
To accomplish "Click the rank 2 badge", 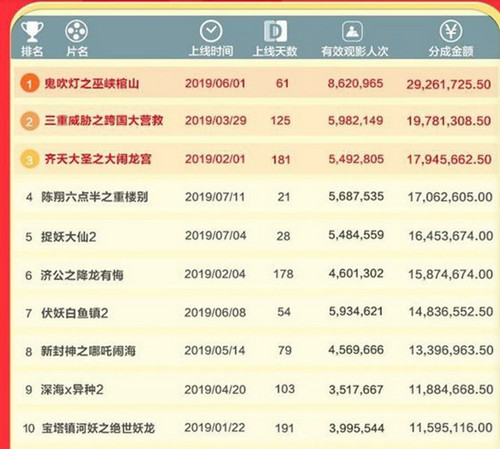I will click(29, 121).
